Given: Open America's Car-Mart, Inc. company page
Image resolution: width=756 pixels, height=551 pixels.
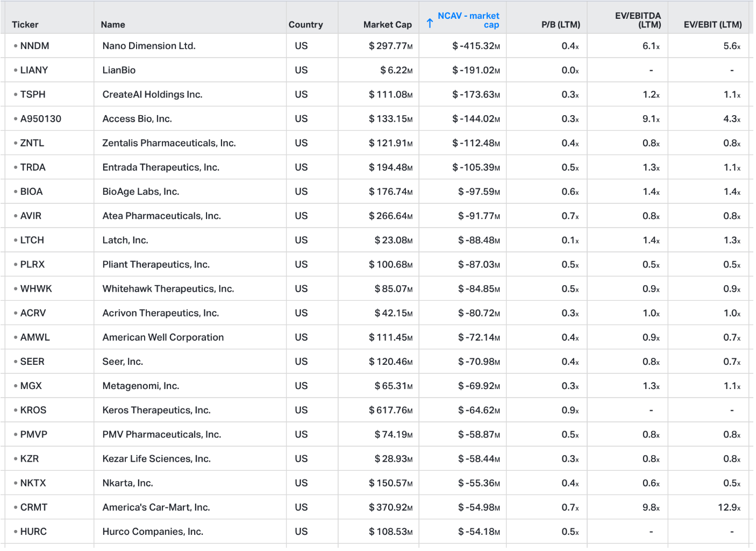Looking at the screenshot, I should tap(156, 507).
